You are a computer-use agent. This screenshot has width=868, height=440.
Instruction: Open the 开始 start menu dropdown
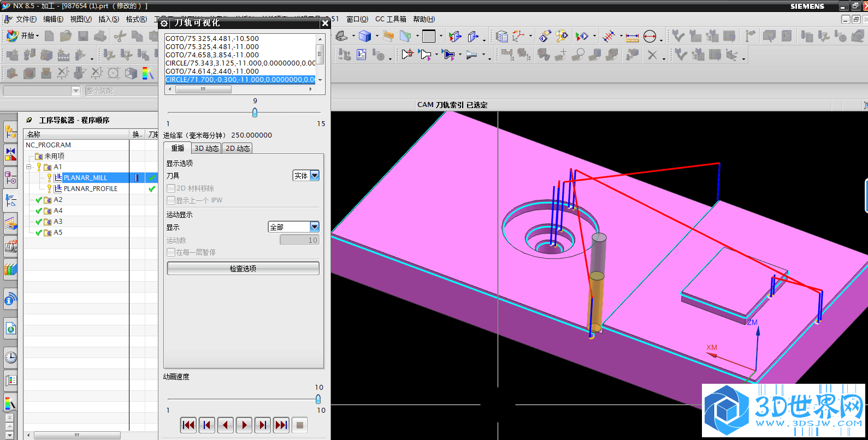[22, 36]
